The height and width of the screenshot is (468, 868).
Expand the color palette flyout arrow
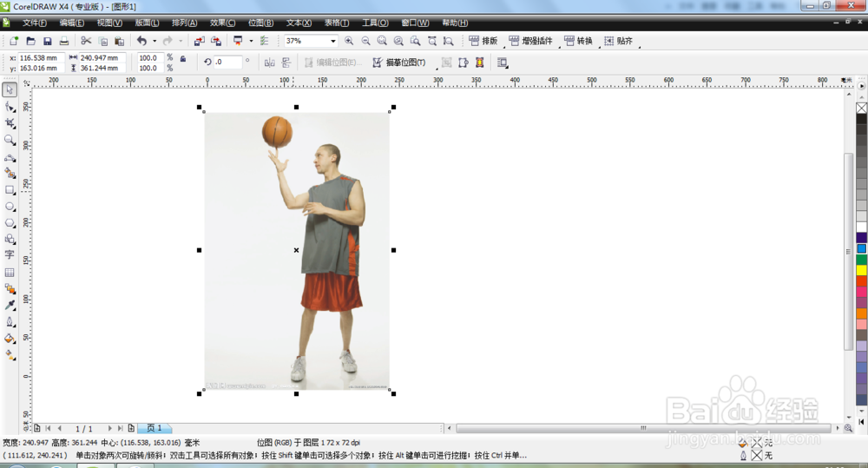pos(861,86)
